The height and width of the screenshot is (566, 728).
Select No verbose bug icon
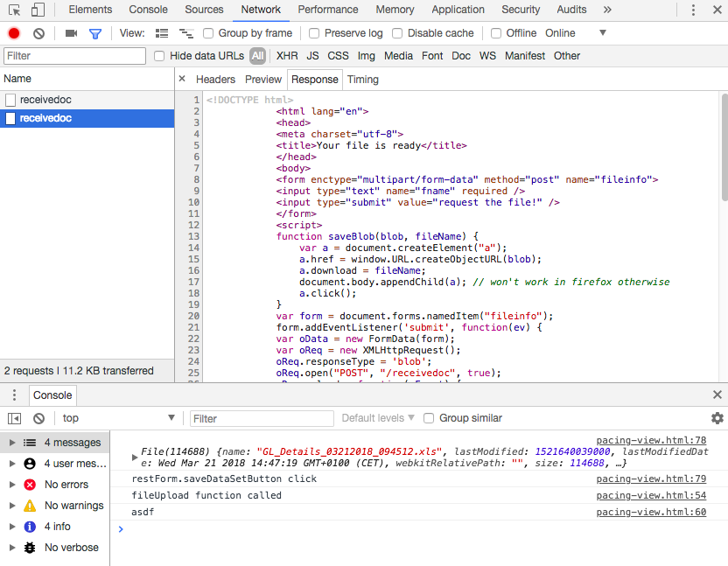(x=30, y=548)
